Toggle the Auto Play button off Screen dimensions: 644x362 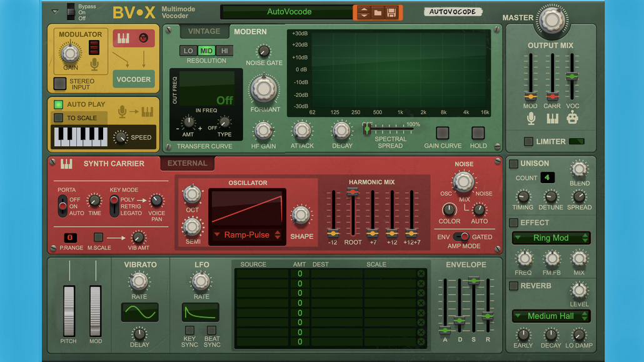(x=59, y=104)
